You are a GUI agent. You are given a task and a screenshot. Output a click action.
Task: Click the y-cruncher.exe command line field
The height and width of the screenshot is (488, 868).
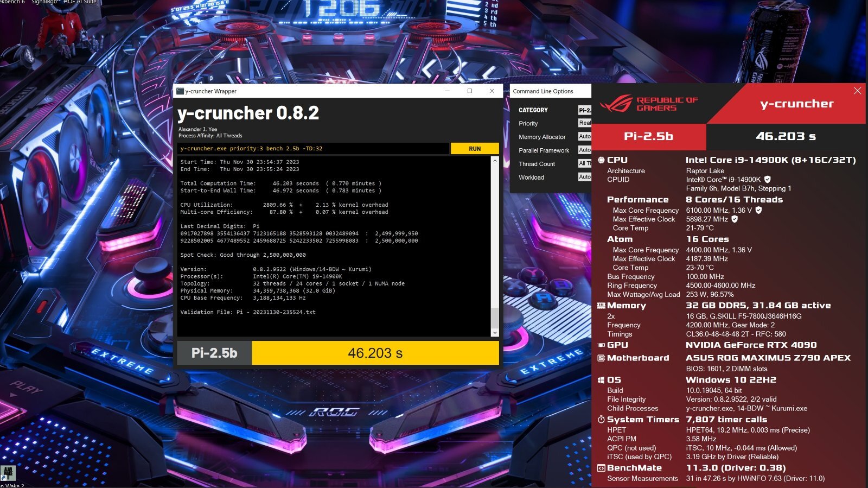pyautogui.click(x=314, y=148)
